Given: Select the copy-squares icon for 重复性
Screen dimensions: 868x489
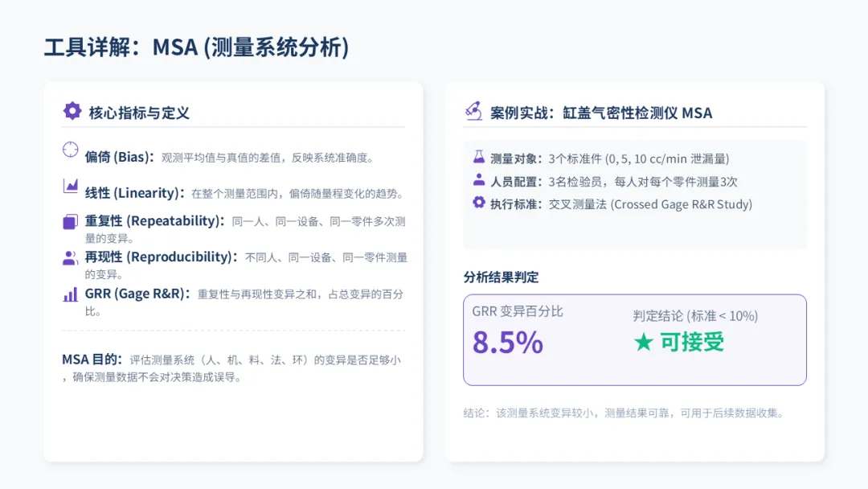Looking at the screenshot, I should point(71,222).
